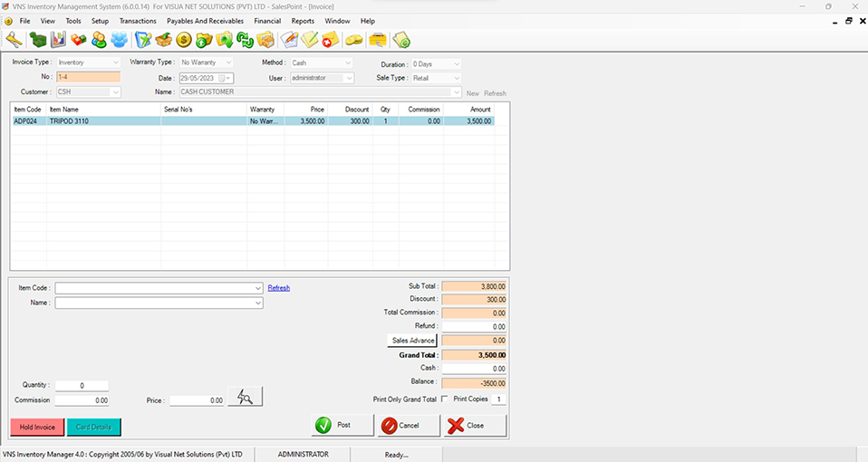Click the Print Copies field
This screenshot has width=868, height=462.
point(498,399)
